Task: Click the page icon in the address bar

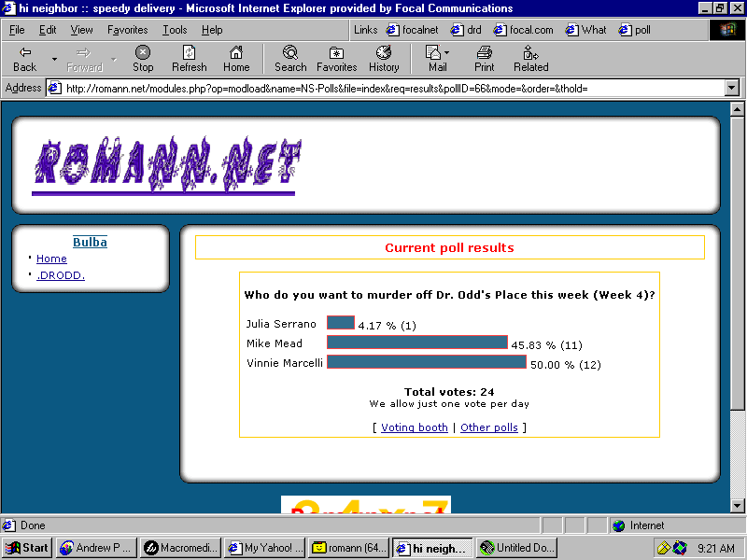Action: click(x=55, y=88)
